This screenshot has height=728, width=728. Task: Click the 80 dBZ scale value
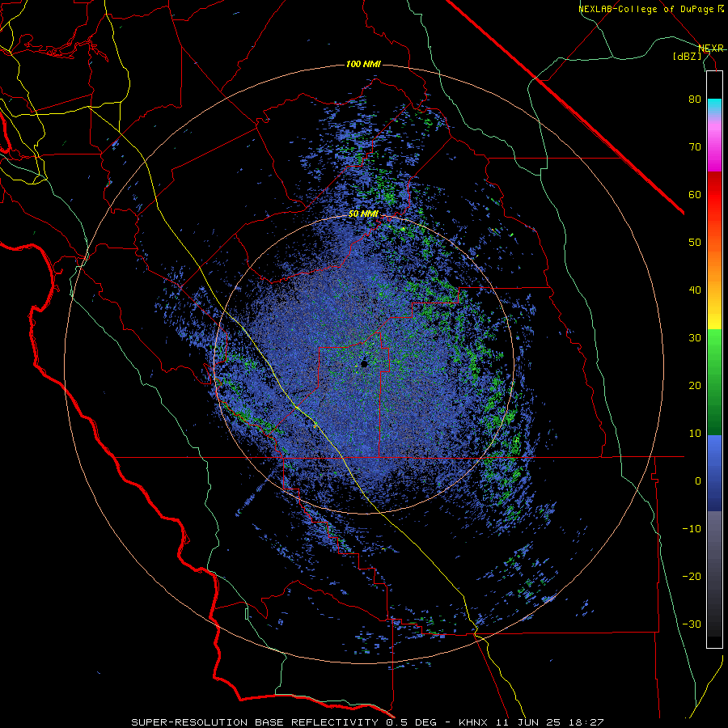click(695, 99)
